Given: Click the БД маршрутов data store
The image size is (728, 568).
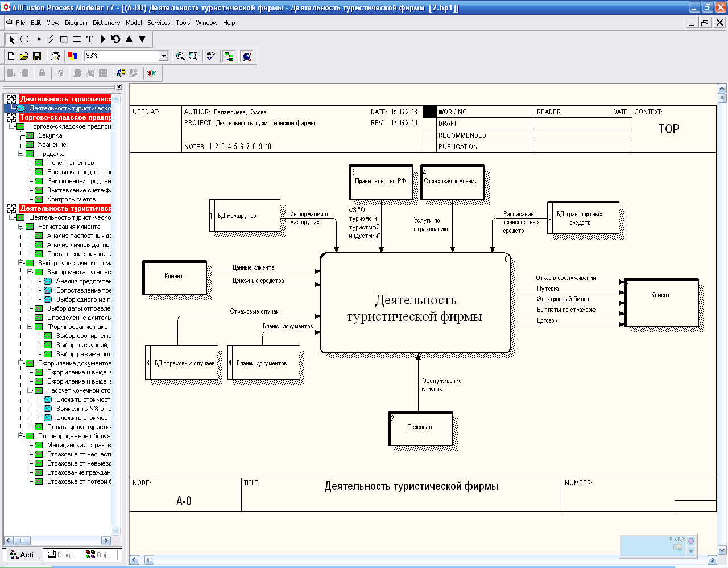Looking at the screenshot, I should [245, 216].
